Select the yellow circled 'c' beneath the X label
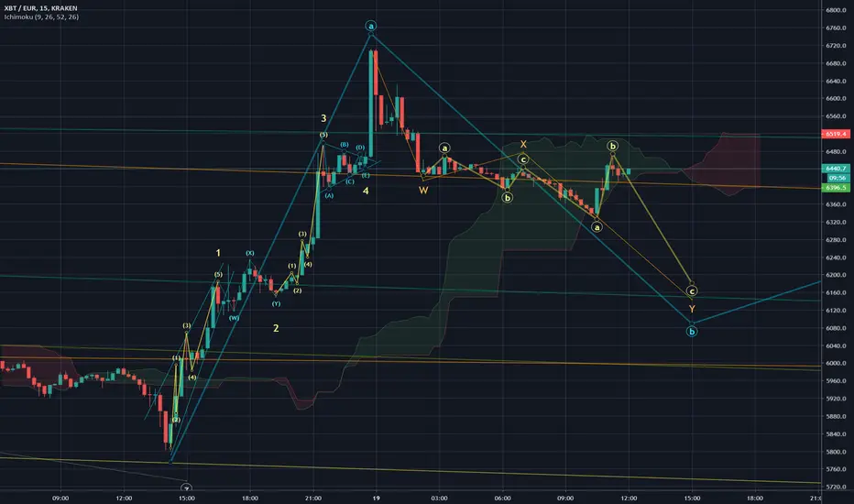 (523, 159)
